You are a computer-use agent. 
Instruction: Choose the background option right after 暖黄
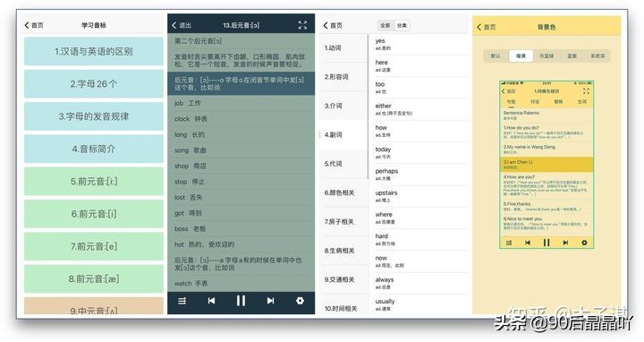point(547,56)
